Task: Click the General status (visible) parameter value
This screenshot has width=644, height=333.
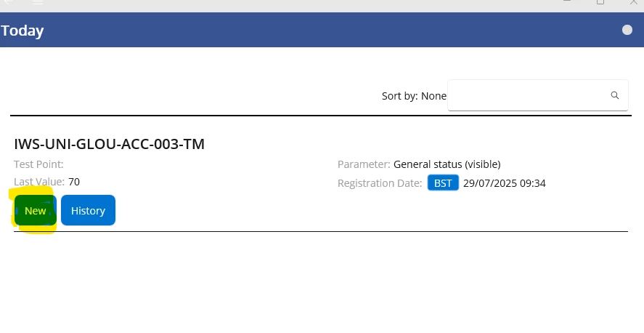Action: pos(447,164)
